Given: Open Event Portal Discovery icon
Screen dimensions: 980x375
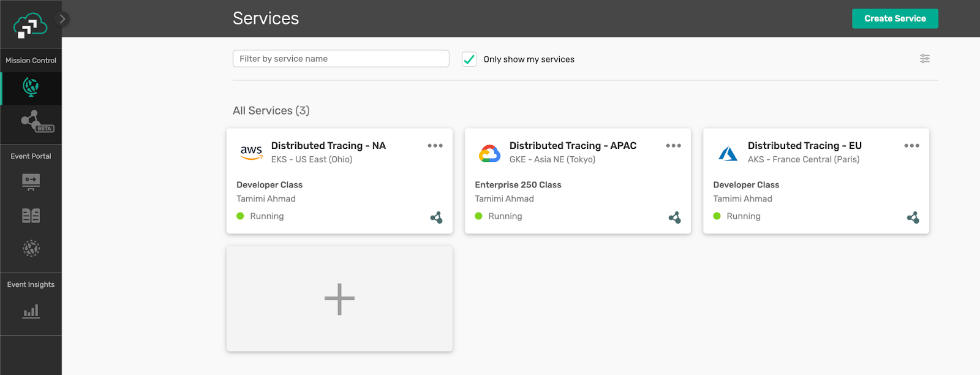Looking at the screenshot, I should 31,248.
